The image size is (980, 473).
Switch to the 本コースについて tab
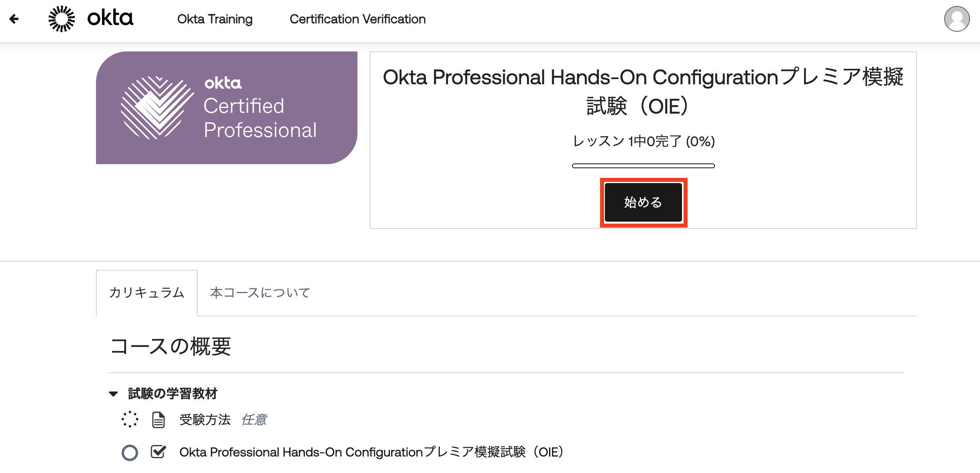[x=260, y=293]
